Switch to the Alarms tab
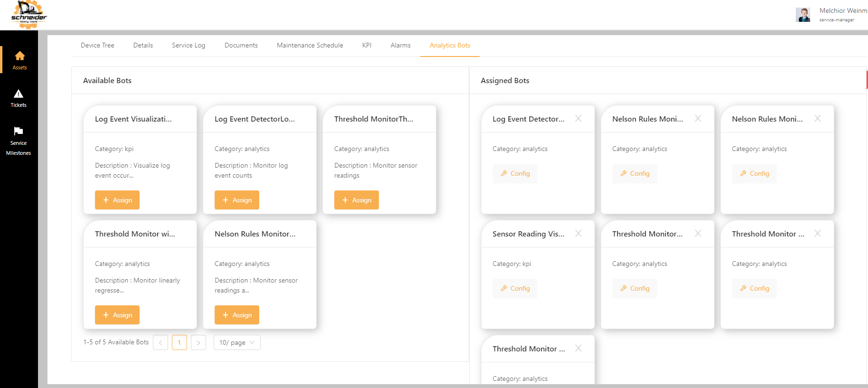Screen dimensions: 868x388 [400, 46]
